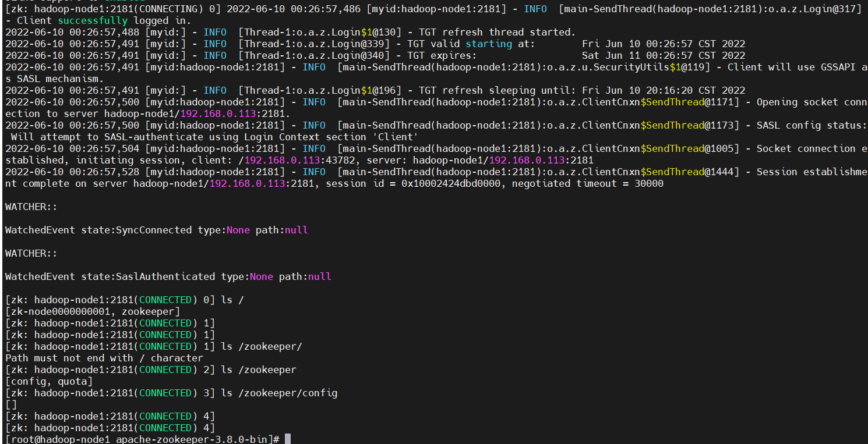Click the 'ls /zookeeper/config' command text

tap(279, 393)
